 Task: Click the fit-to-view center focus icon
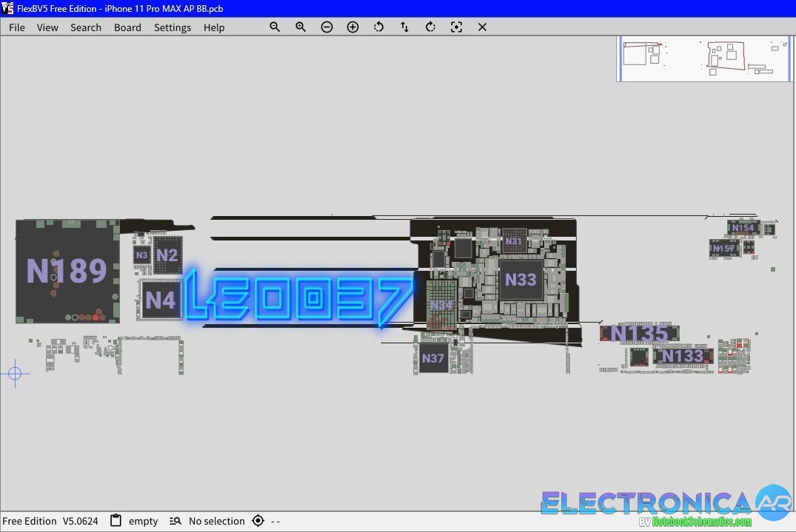click(456, 27)
